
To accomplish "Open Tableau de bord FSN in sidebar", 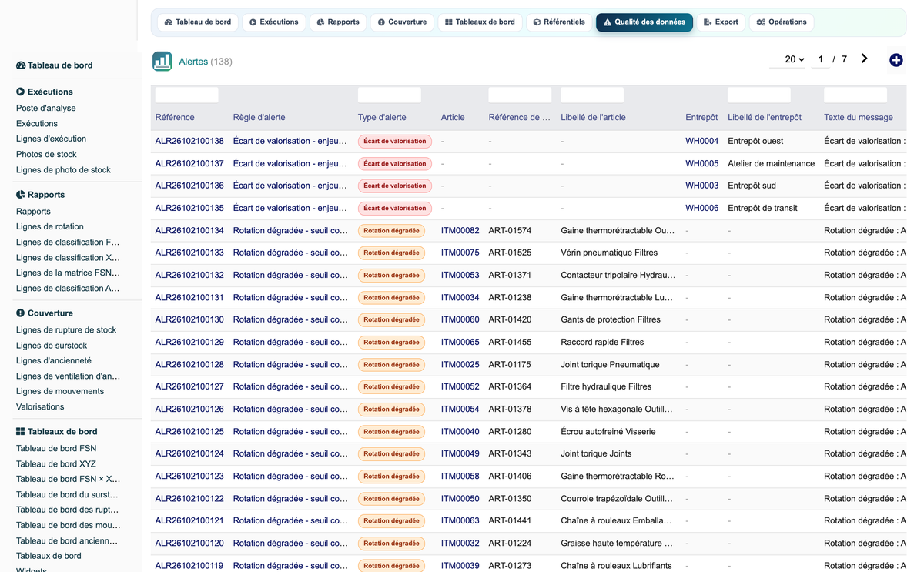I will [x=56, y=449].
